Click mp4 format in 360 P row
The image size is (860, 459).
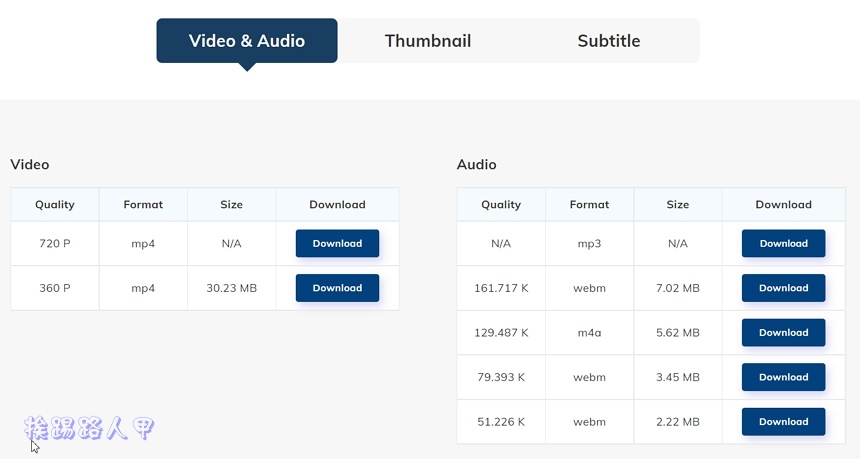143,288
